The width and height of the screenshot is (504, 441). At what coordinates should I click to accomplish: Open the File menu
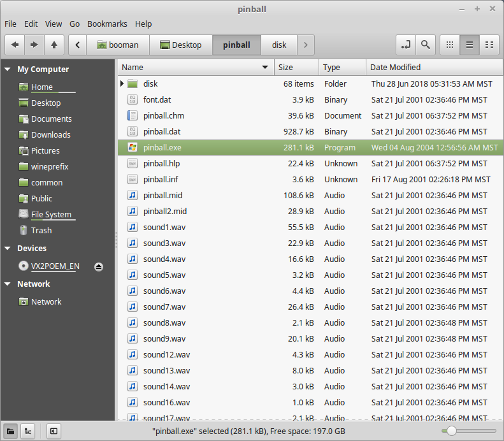[10, 24]
